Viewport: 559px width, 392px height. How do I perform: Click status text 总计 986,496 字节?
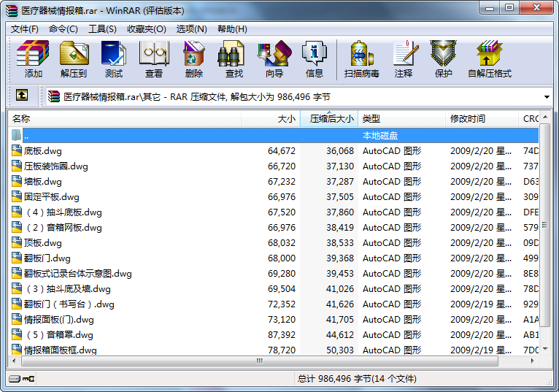pos(334,378)
